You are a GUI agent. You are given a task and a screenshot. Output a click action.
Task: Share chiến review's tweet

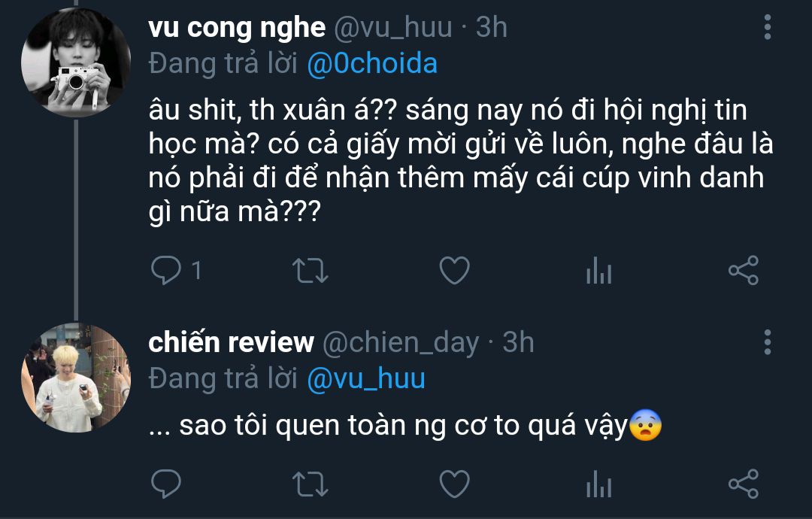pos(744,483)
